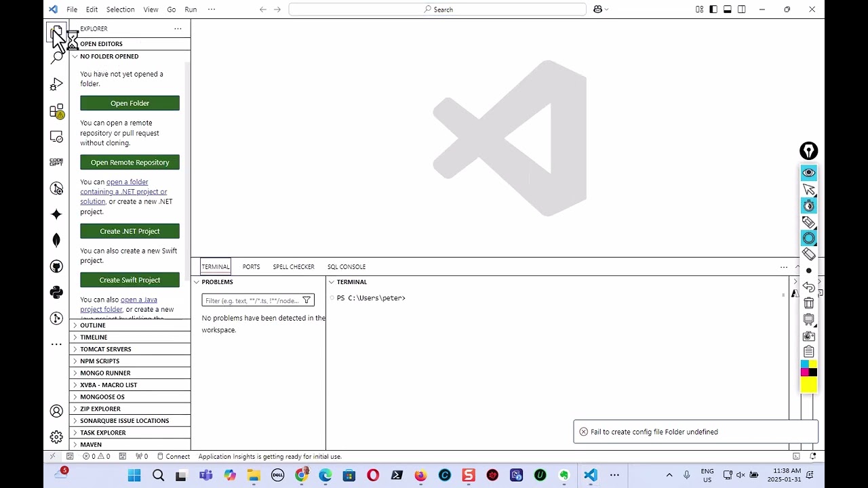This screenshot has width=868, height=488.
Task: Click the camera screenshot annotation tool
Action: coord(808,336)
